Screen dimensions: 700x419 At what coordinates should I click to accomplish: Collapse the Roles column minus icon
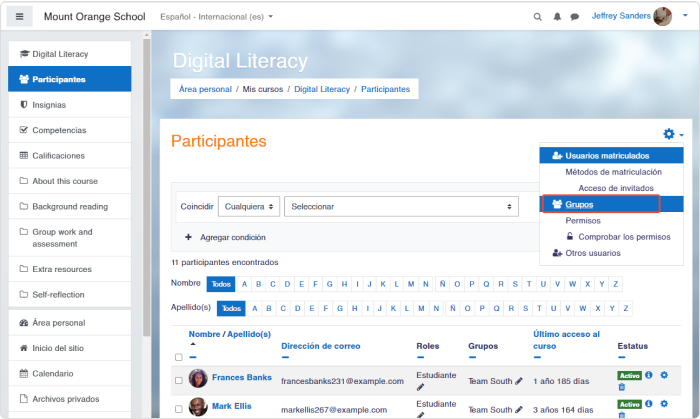coord(421,357)
